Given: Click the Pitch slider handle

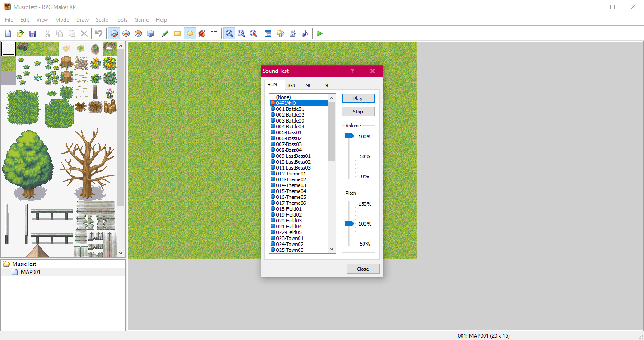Looking at the screenshot, I should (x=350, y=223).
